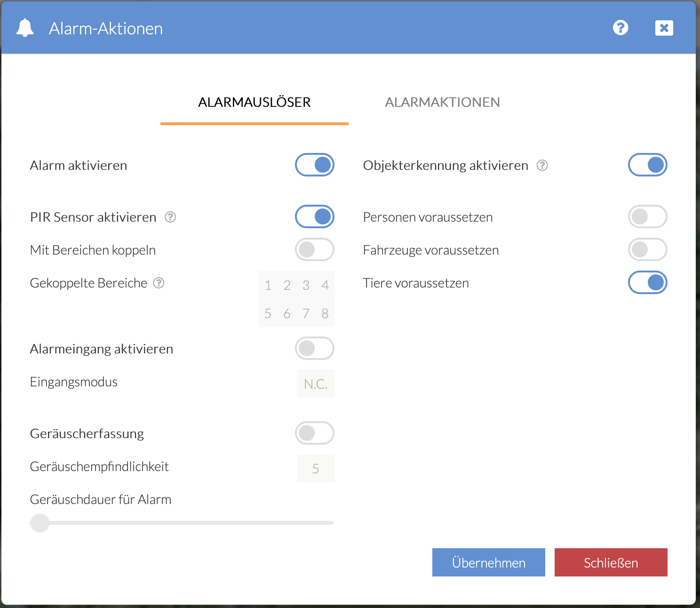Image resolution: width=700 pixels, height=608 pixels.
Task: Select coupled area number 5
Action: tap(268, 313)
